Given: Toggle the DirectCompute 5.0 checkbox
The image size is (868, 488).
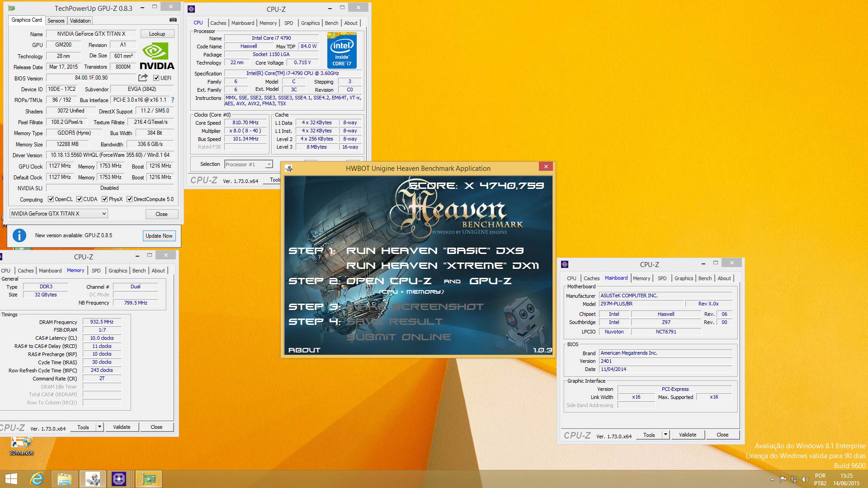Looking at the screenshot, I should pos(129,199).
